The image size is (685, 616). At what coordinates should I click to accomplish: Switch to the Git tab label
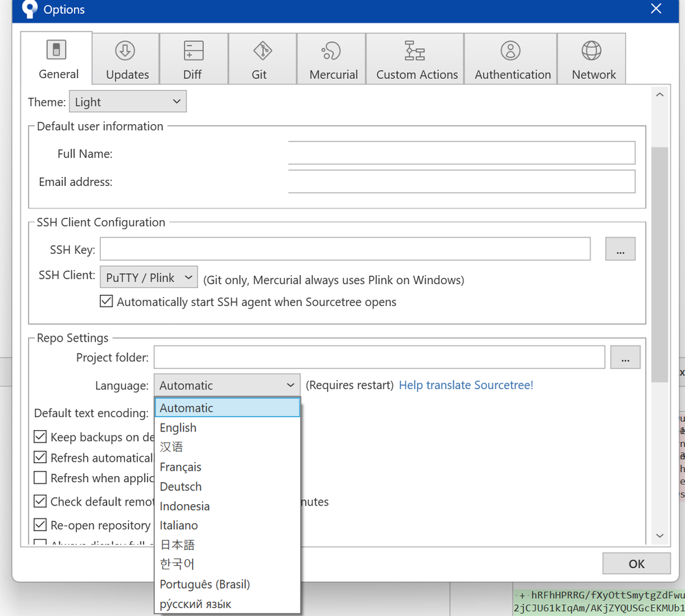pos(259,75)
